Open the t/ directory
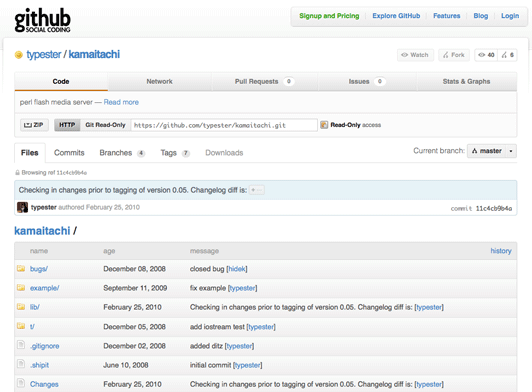This screenshot has height=392, width=532. point(32,326)
